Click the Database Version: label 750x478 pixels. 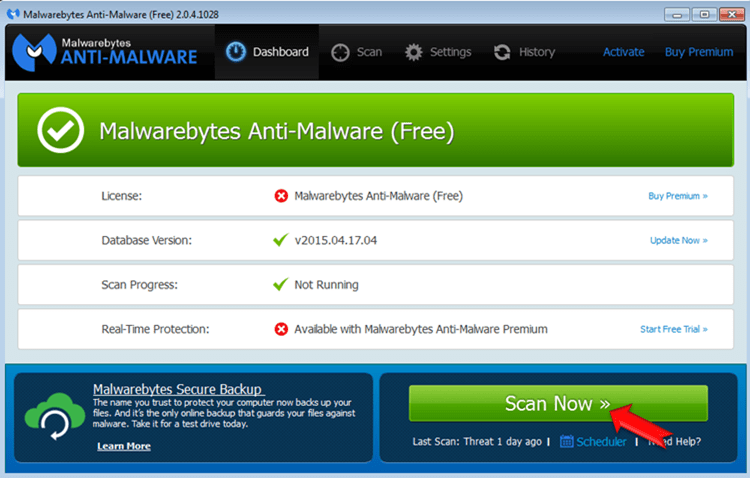[x=146, y=240]
